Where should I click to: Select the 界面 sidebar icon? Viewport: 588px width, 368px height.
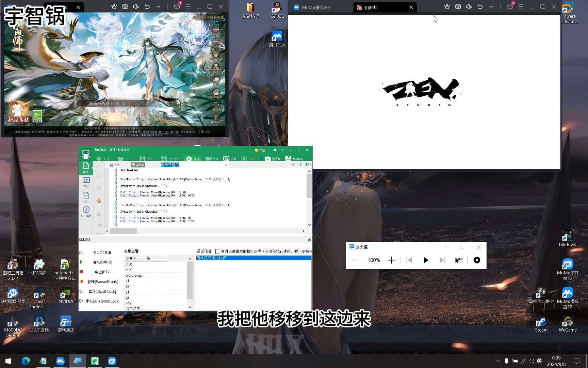click(86, 182)
